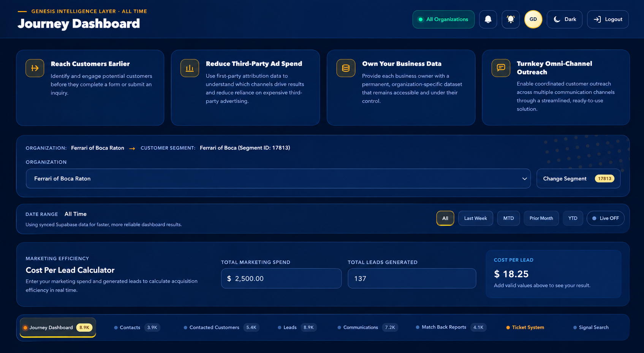
Task: Select the Prior Month date range
Action: pyautogui.click(x=541, y=218)
